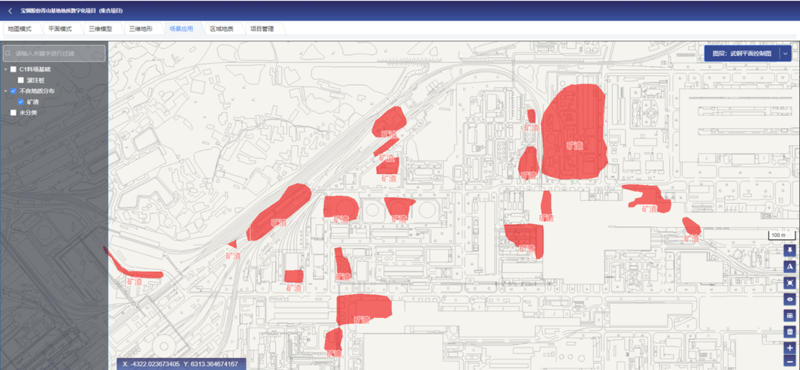800x370 pixels.
Task: Collapse the 不良地质分布 tree node
Action: coord(5,91)
